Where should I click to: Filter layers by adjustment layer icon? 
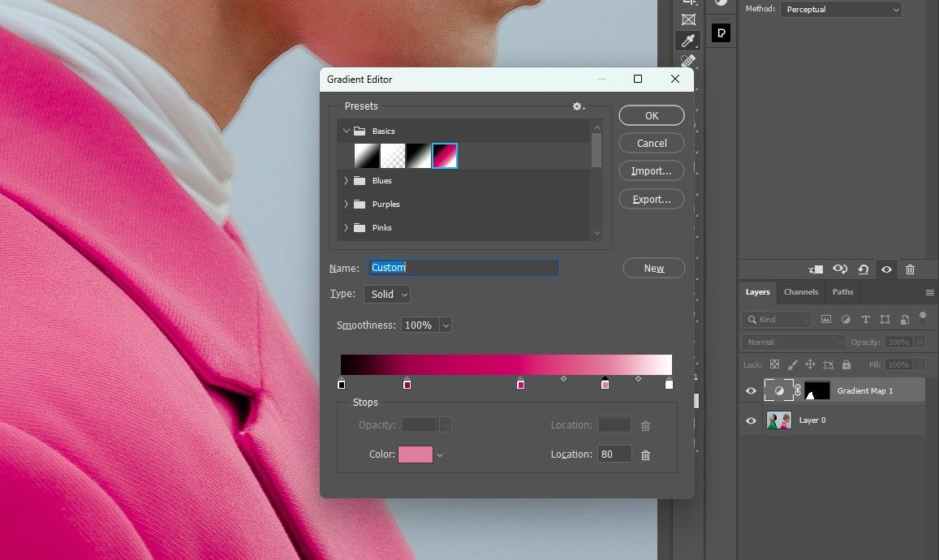click(x=846, y=319)
